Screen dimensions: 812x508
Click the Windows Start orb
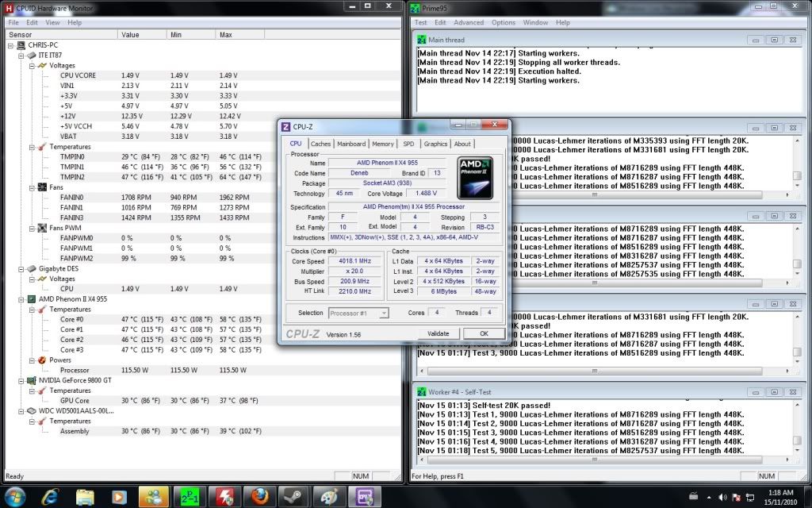pos(15,497)
